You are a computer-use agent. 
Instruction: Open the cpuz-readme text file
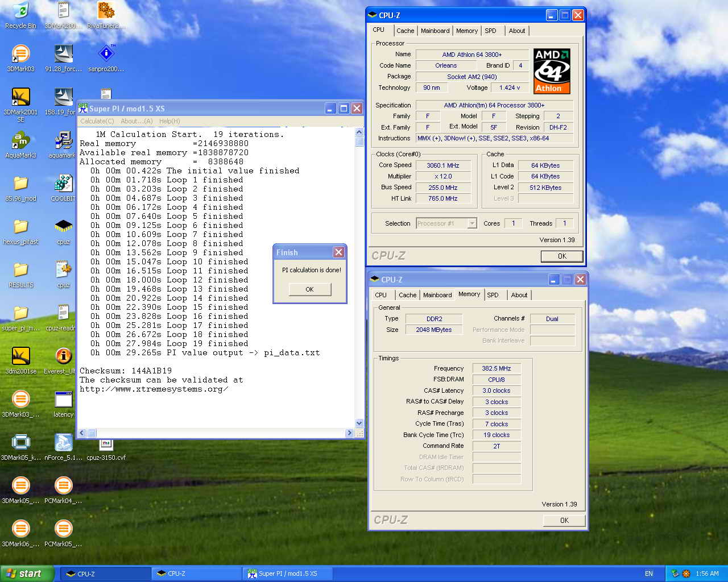pos(62,317)
